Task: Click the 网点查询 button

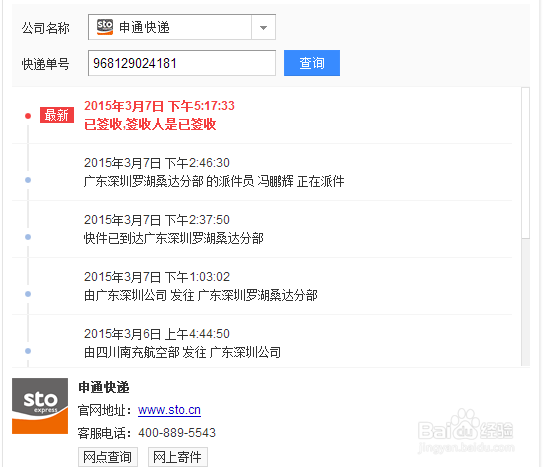Action: point(108,457)
